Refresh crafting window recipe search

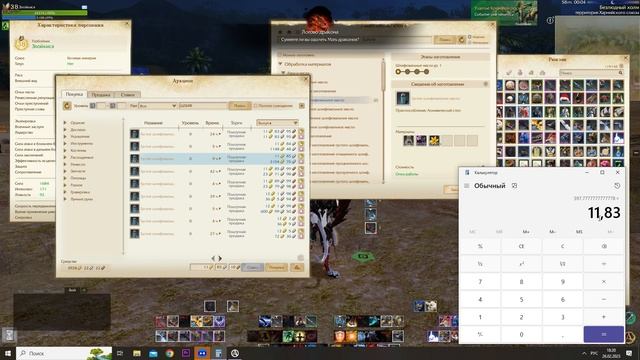click(462, 40)
